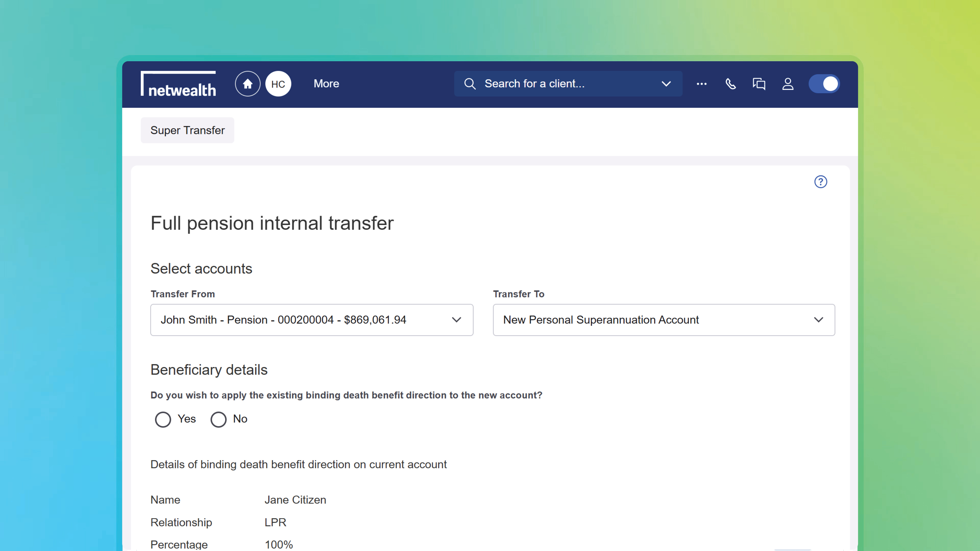The image size is (980, 551).
Task: Click the Full pension internal transfer heading
Action: pyautogui.click(x=272, y=223)
